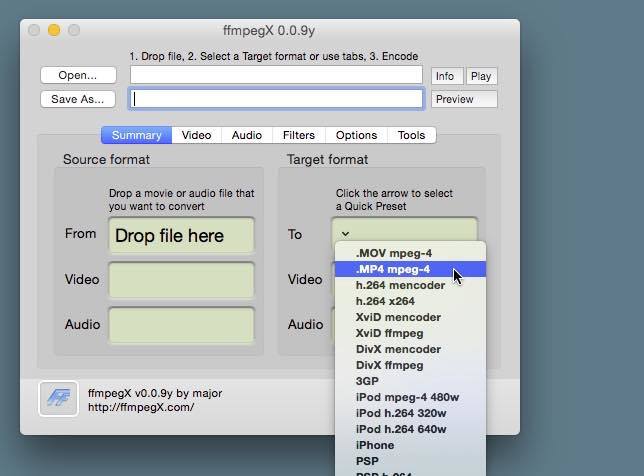Choose .MOV mpeg-4 preset
The height and width of the screenshot is (476, 644).
pyautogui.click(x=410, y=253)
